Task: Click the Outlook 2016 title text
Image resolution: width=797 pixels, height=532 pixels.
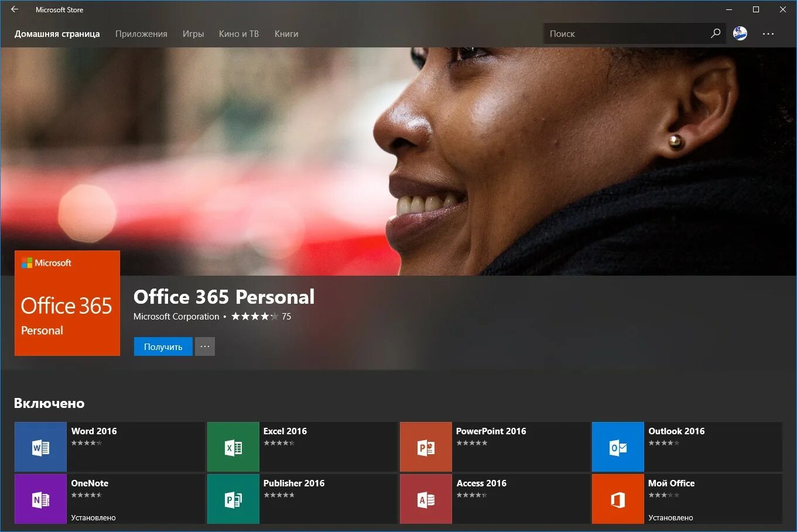Action: pos(676,431)
